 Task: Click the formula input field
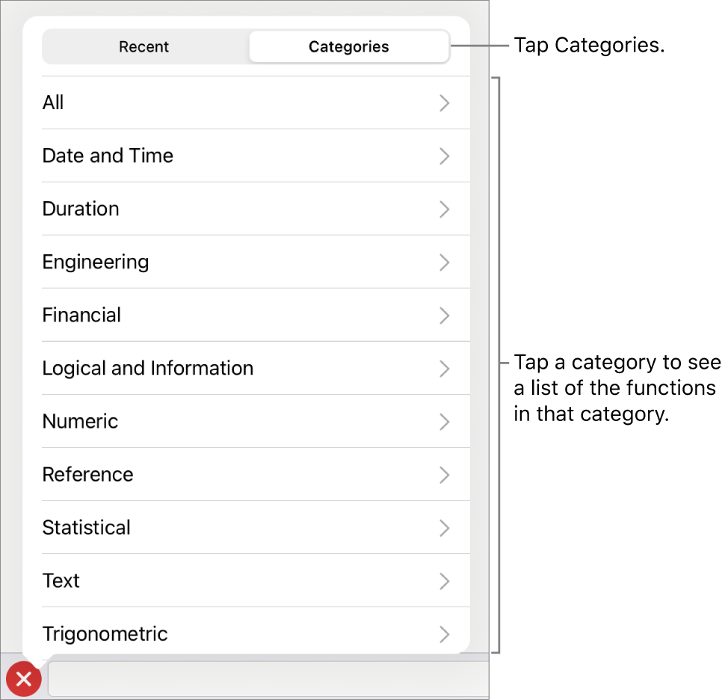(269, 679)
